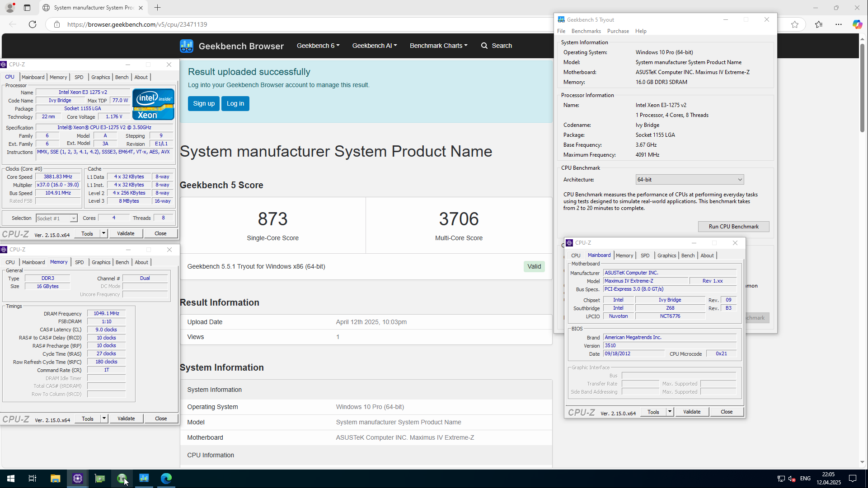Open the favorites list icon in Edge toolbar
The image size is (868, 488).
(x=819, y=24)
